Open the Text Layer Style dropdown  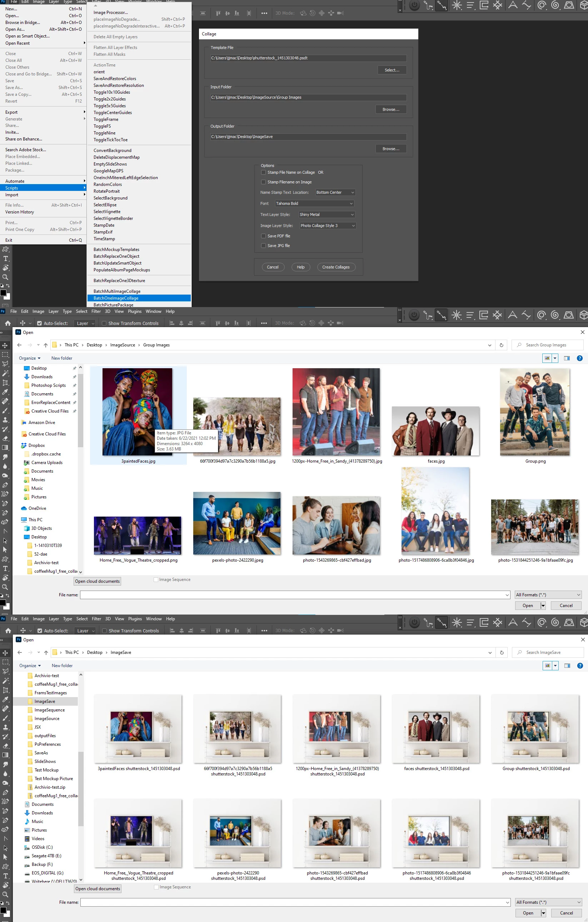[327, 215]
